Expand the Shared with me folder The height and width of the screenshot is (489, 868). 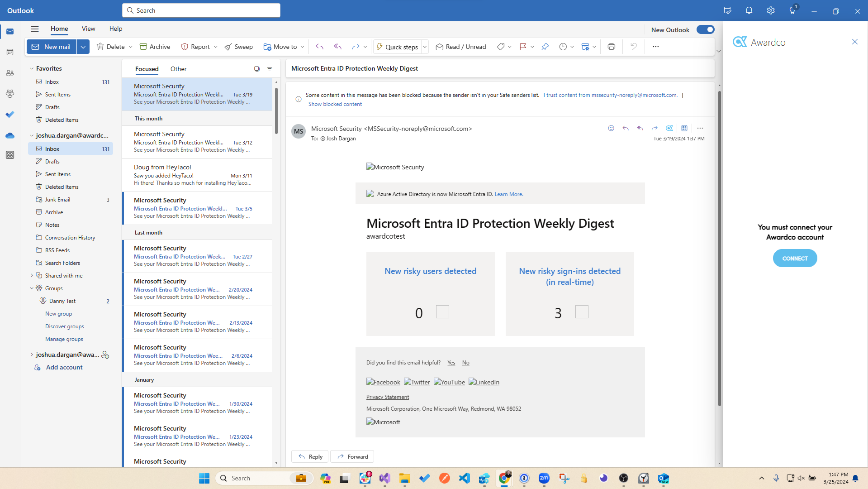click(x=32, y=275)
